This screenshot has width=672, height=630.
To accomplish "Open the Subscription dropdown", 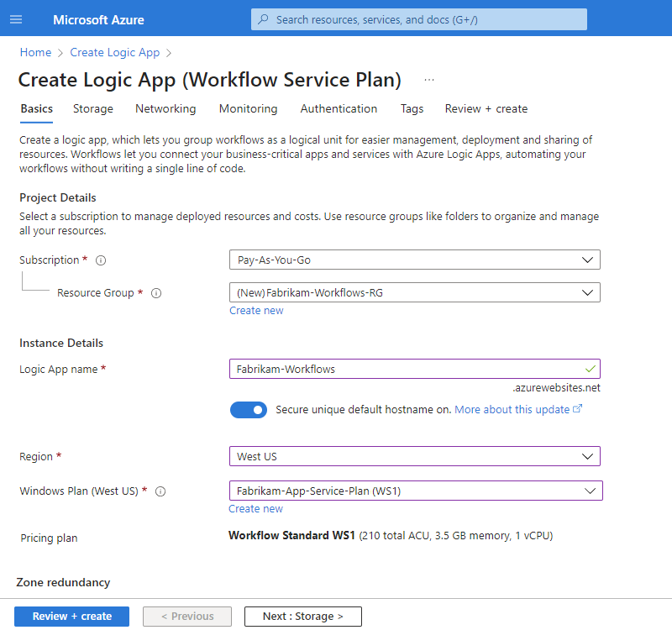I will 414,260.
